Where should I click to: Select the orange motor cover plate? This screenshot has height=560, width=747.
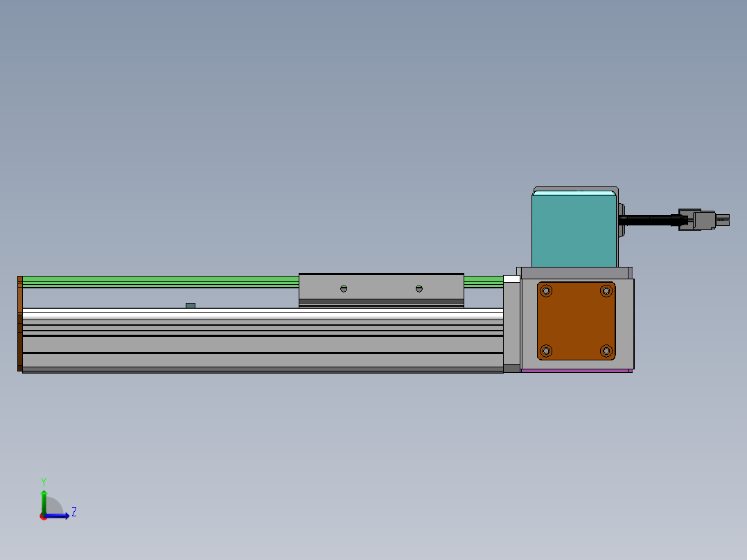(x=576, y=321)
